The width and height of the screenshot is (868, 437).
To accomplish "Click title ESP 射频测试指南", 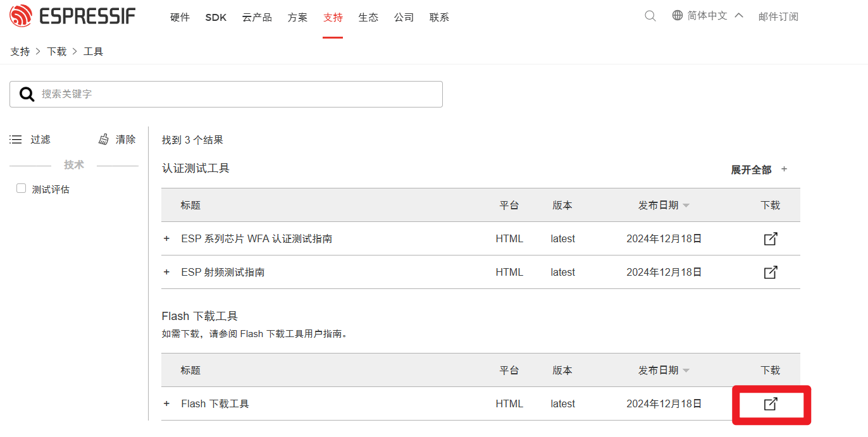I will 223,273.
